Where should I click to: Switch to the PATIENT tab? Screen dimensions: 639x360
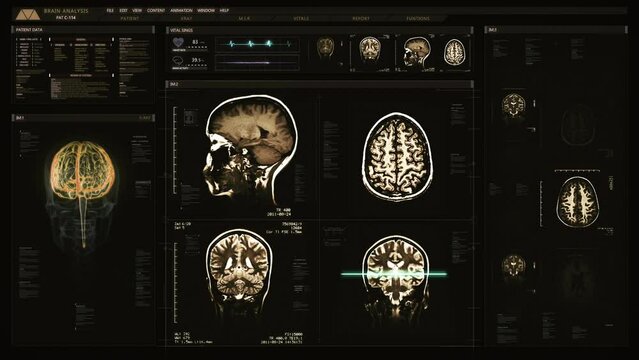(x=130, y=18)
